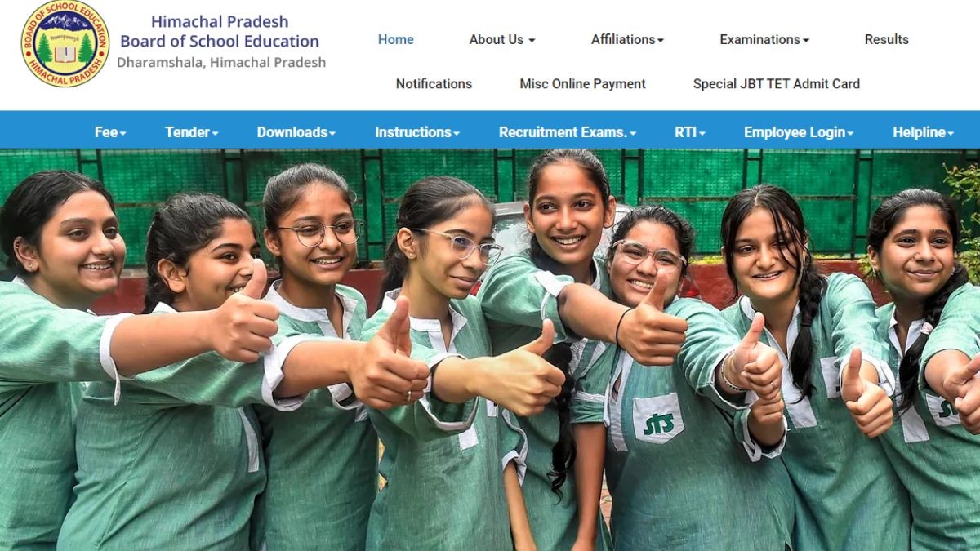Open the Notifications link
980x551 pixels.
click(434, 83)
